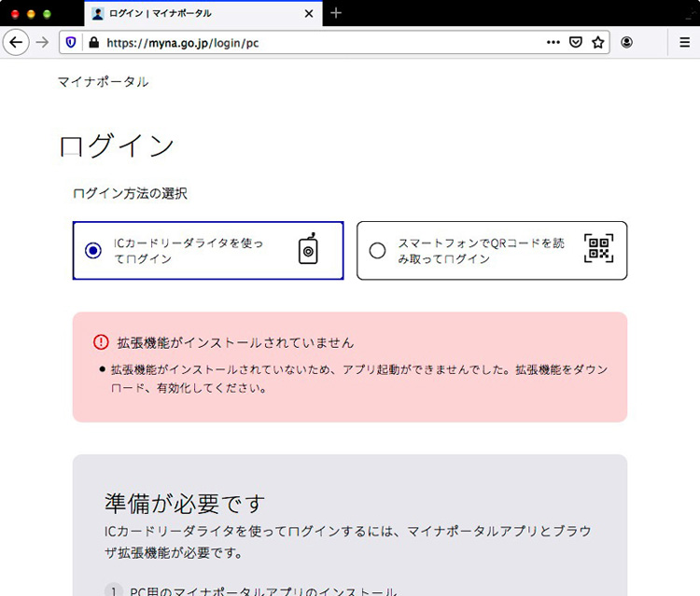Screen dimensions: 700x596
Task: Expand the Firefox hamburger application menu
Action: tap(684, 42)
